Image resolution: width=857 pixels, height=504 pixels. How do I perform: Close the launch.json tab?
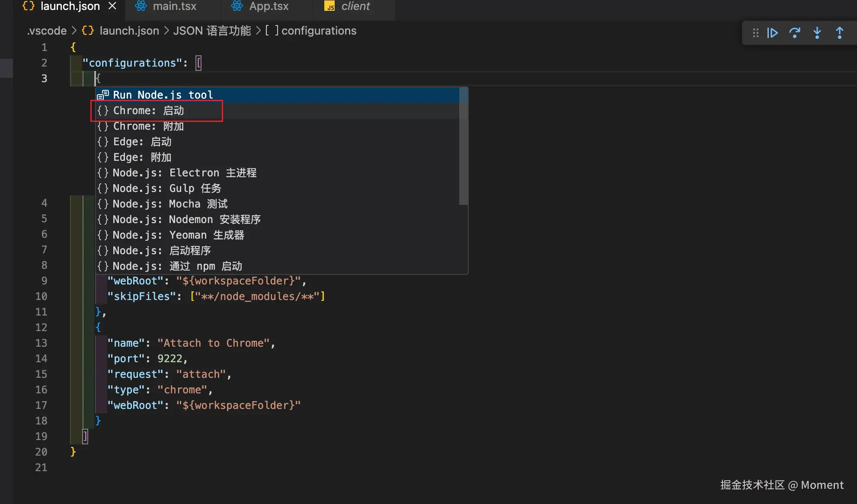click(x=112, y=6)
